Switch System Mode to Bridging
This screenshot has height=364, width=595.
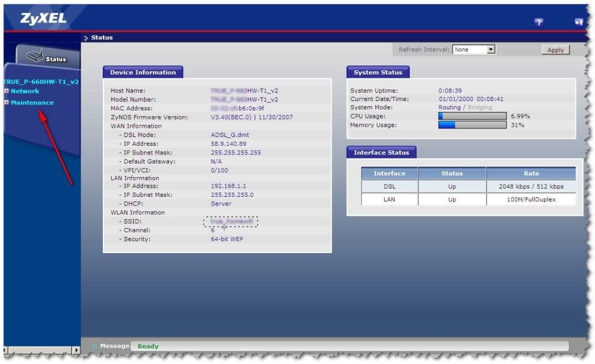[479, 107]
